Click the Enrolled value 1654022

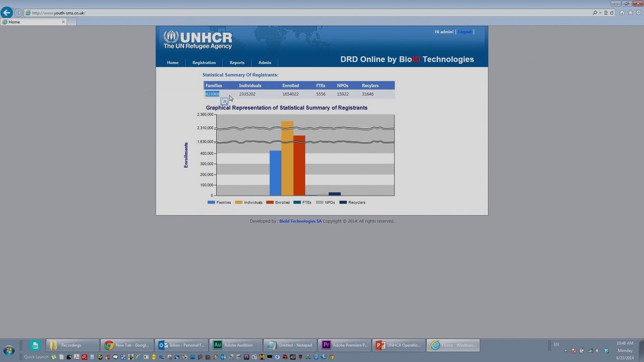290,94
